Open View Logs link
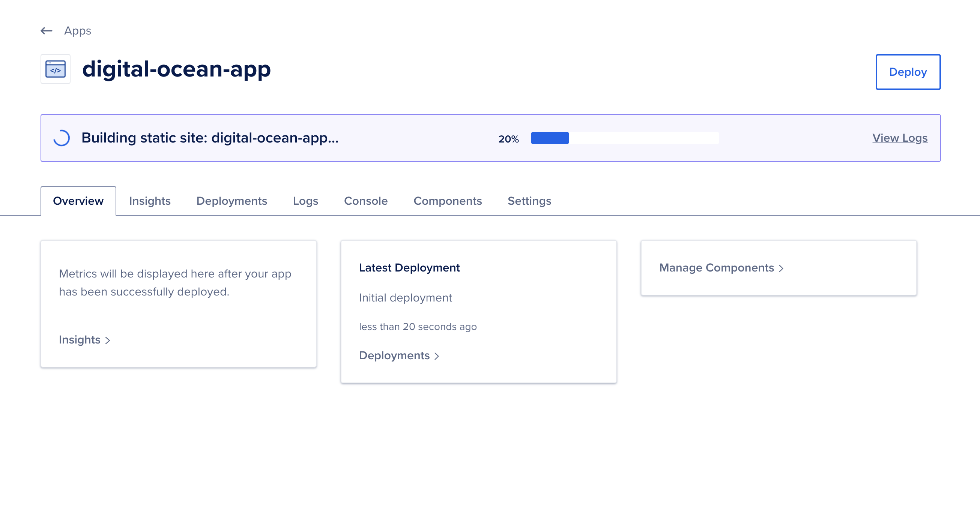Image resolution: width=980 pixels, height=525 pixels. (x=900, y=138)
